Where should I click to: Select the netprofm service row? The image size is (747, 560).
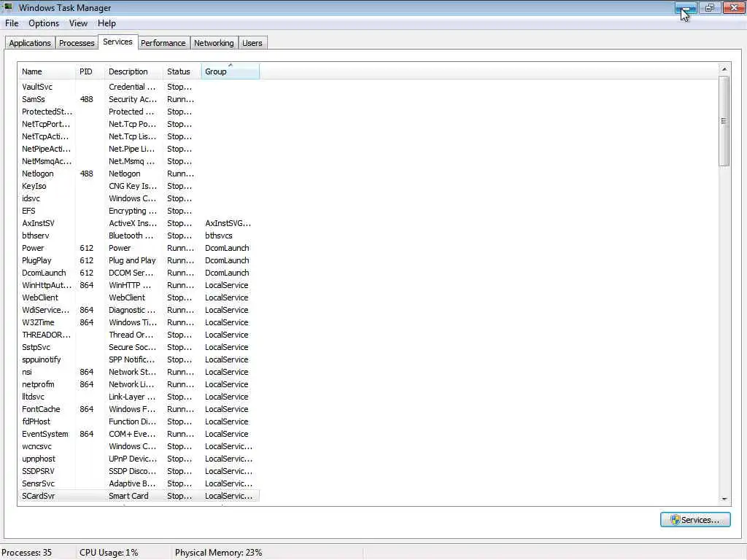coord(139,384)
